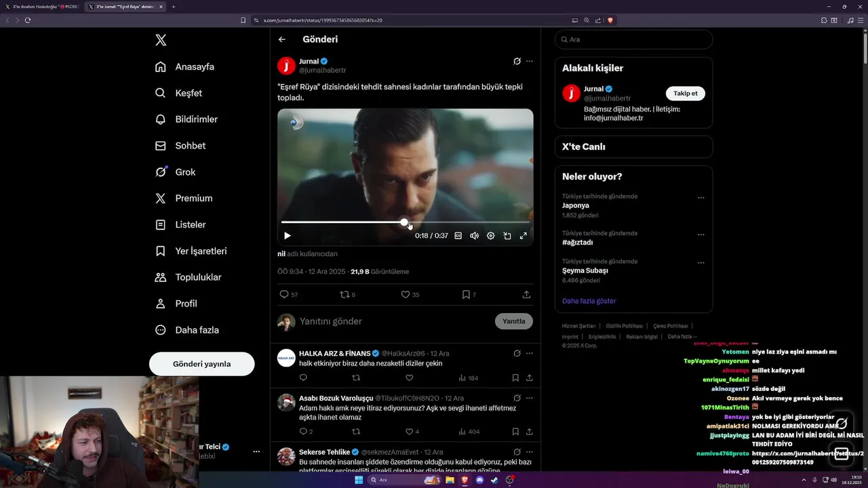This screenshot has height=488, width=868.
Task: Open three-dot menu on Sekerse Tehlike reply
Action: [530, 451]
